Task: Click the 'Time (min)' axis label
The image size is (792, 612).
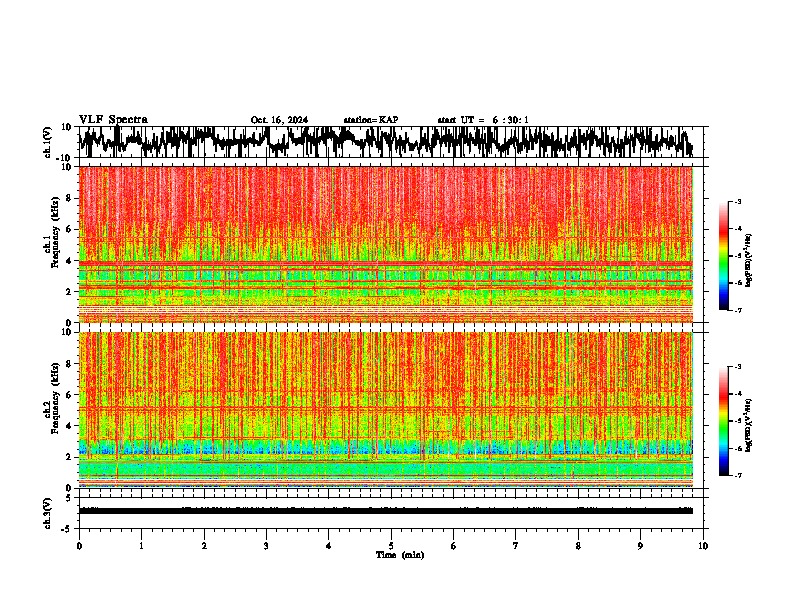Action: click(x=400, y=555)
